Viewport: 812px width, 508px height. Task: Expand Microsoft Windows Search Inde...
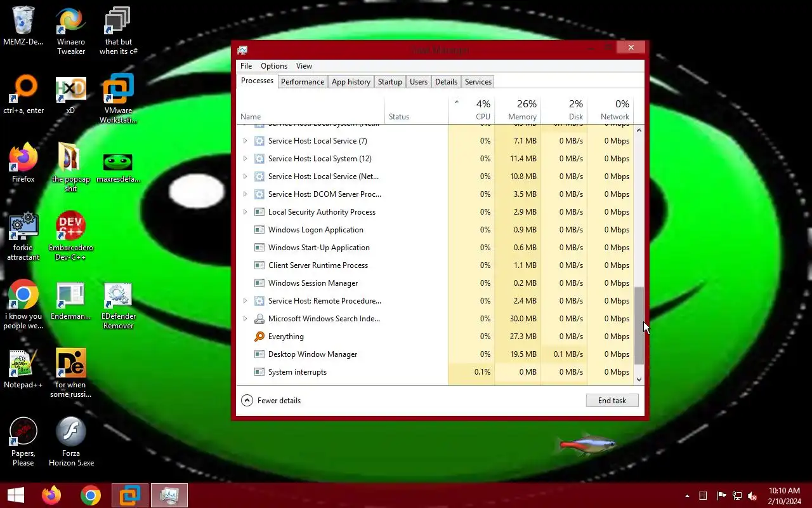point(245,319)
